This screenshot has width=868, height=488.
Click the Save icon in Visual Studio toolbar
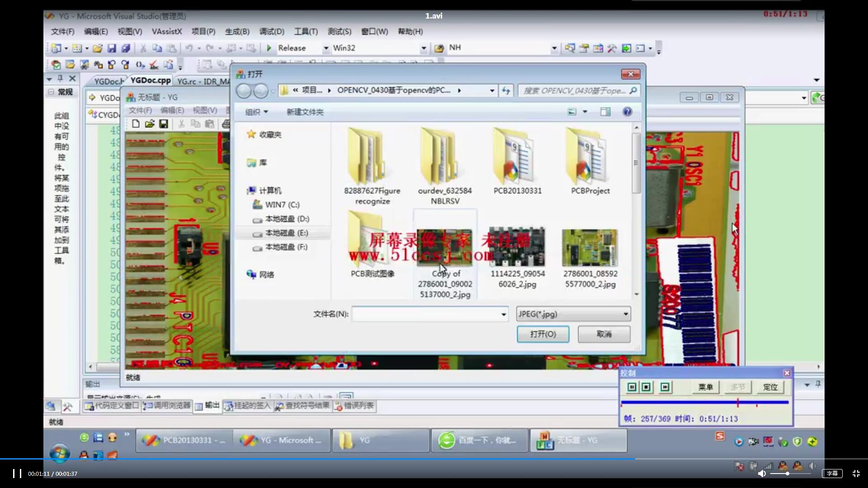pyautogui.click(x=112, y=48)
